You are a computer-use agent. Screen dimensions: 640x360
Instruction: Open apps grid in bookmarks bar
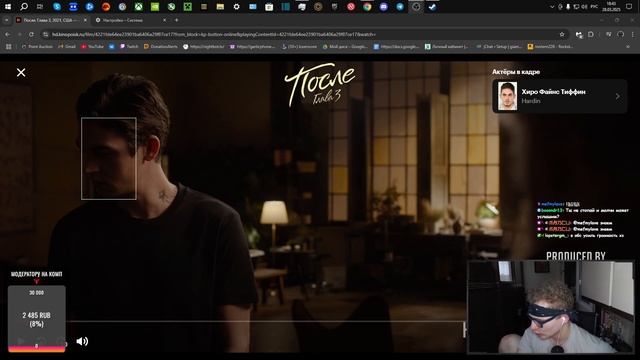(8, 47)
